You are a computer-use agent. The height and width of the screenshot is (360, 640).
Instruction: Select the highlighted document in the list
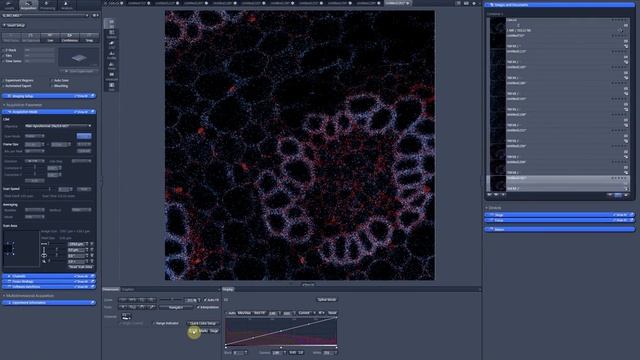[x=558, y=183]
